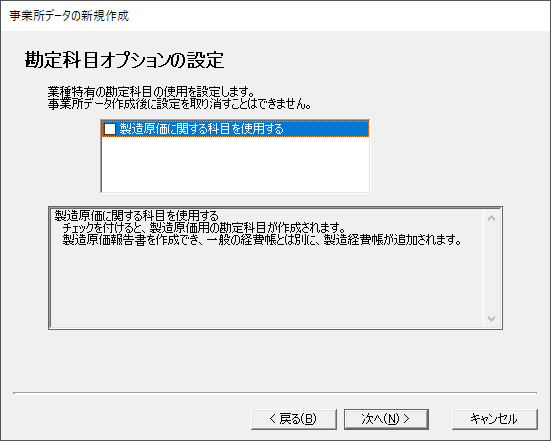551x441 pixels.
Task: Click the description pane scroll down arrow
Action: click(492, 319)
